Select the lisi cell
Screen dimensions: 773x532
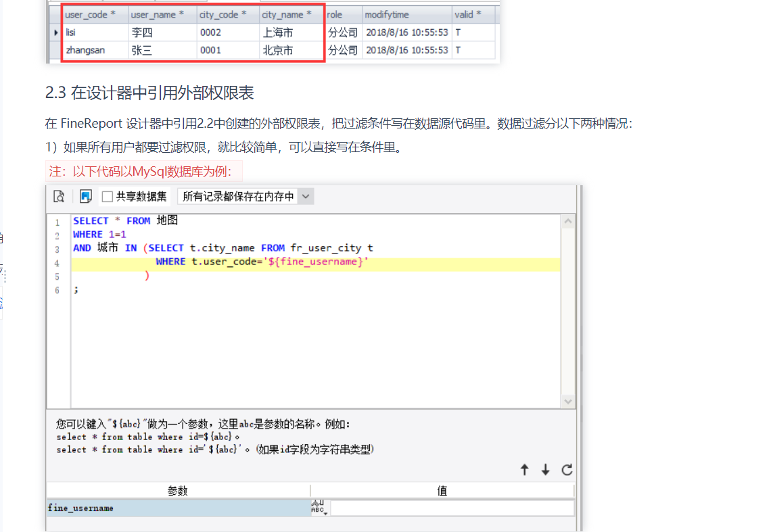point(95,32)
